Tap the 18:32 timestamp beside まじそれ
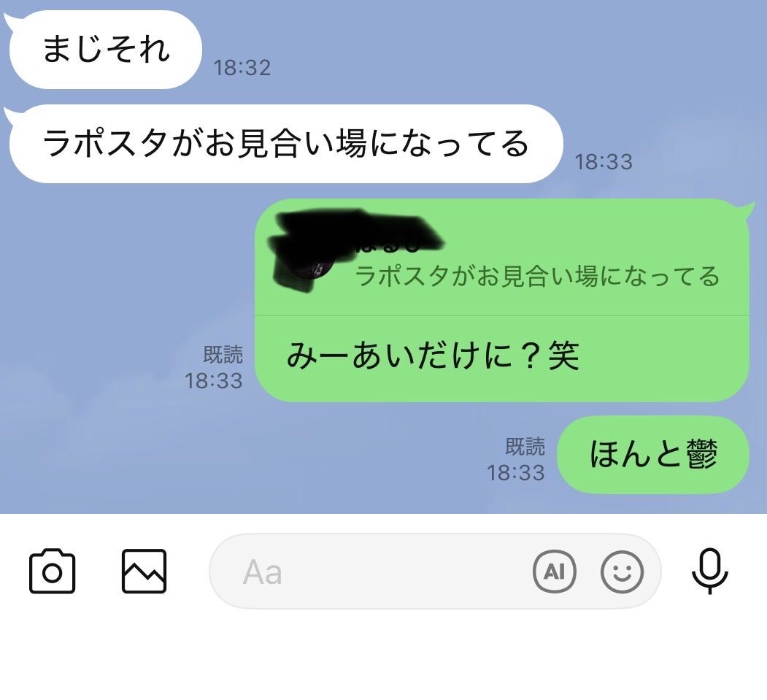The width and height of the screenshot is (767, 700). click(242, 67)
